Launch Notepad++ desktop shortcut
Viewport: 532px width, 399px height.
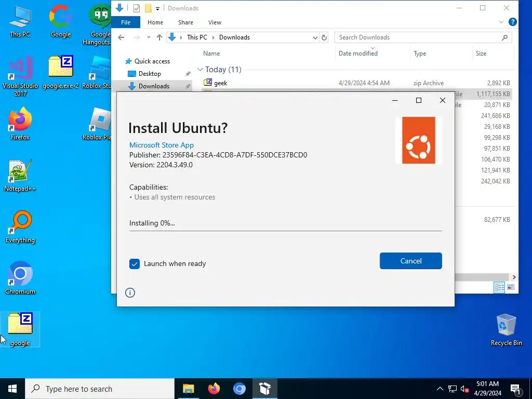20,176
